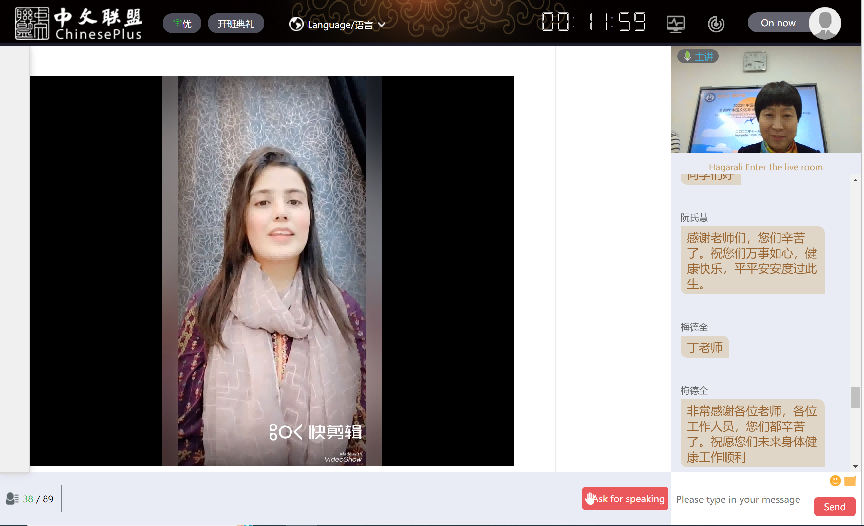Click the chat scrollbar thumb
This screenshot has width=864, height=526.
point(855,397)
